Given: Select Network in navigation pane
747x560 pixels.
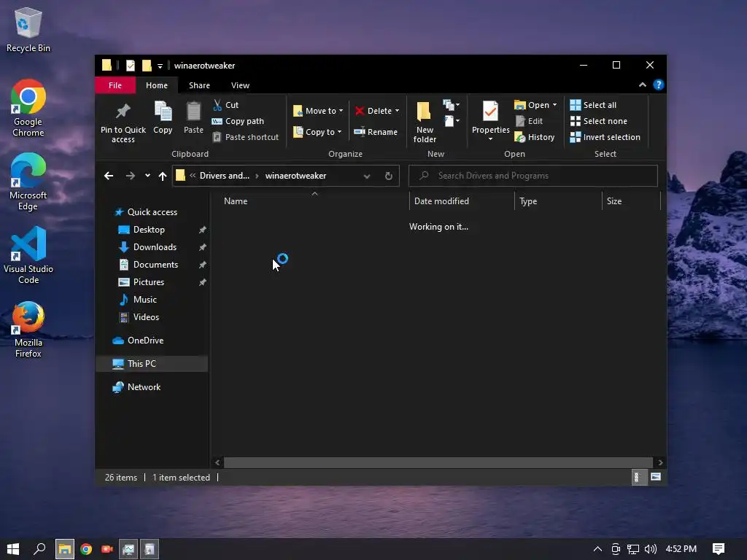Looking at the screenshot, I should [x=144, y=387].
